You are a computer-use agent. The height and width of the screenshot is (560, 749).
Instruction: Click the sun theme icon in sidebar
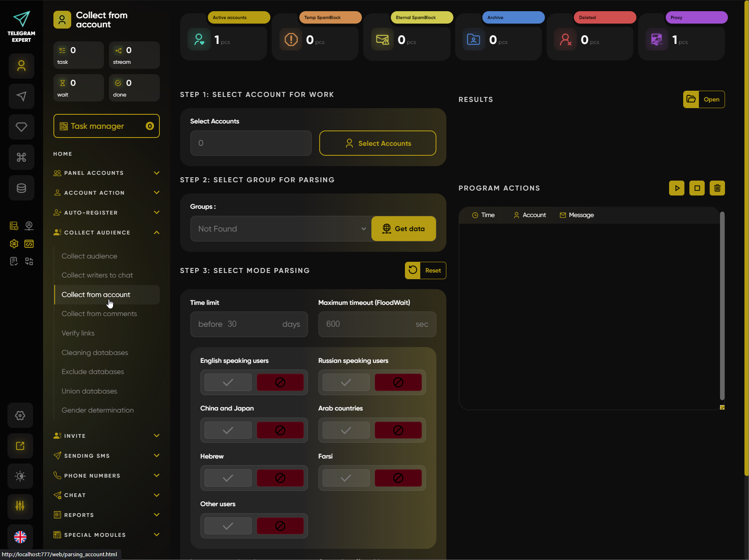coord(20,476)
